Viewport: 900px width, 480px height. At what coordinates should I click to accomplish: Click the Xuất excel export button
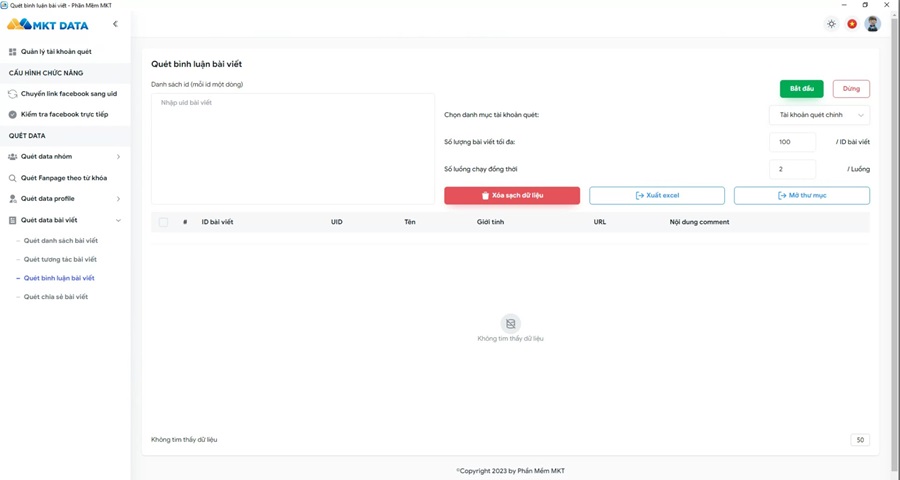point(656,196)
